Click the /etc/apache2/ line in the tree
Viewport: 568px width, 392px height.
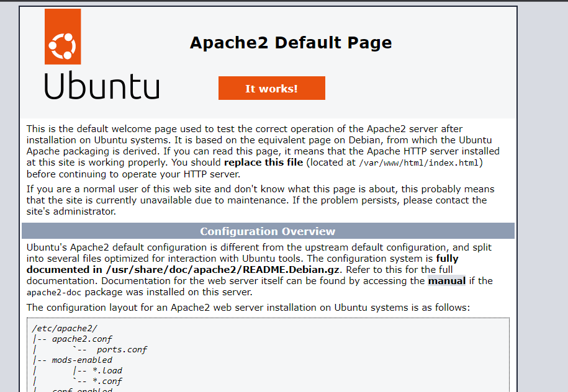65,328
